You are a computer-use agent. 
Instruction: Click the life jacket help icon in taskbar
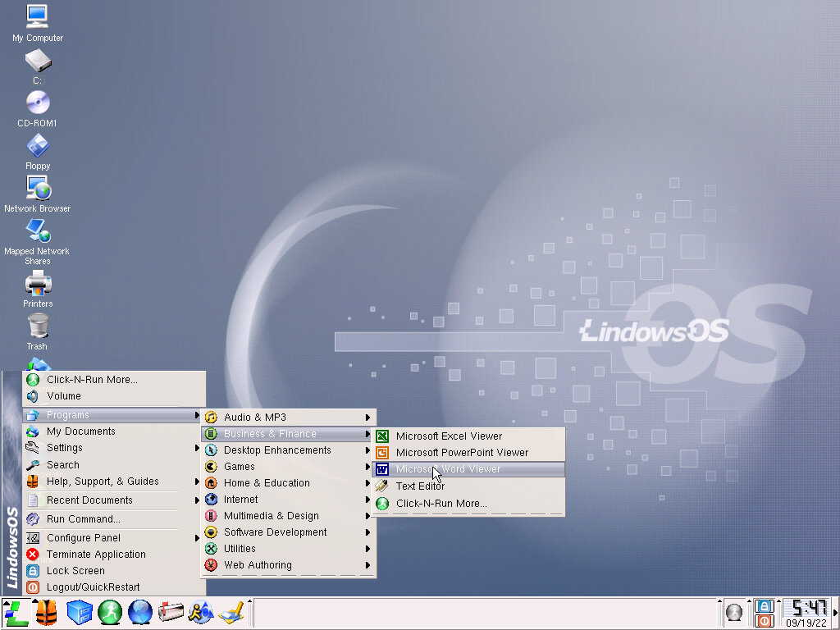click(46, 613)
